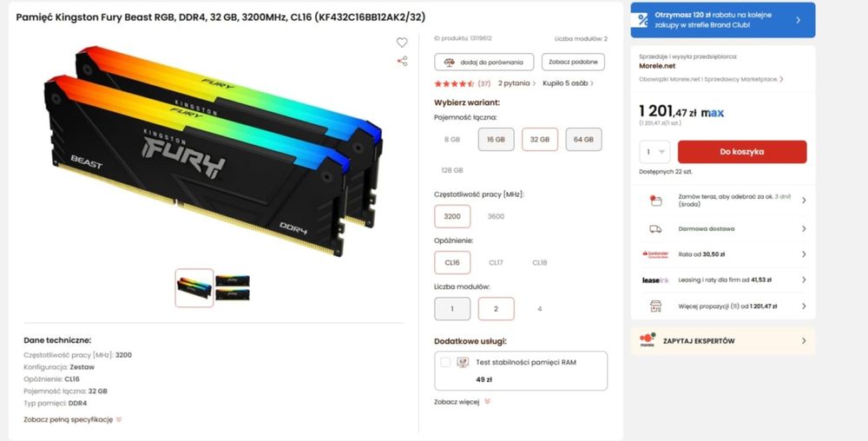
Task: Click the leaselink logo
Action: [655, 280]
